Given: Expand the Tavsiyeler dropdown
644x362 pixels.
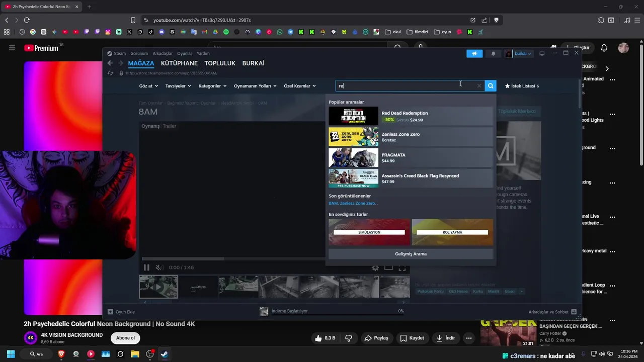Looking at the screenshot, I should pyautogui.click(x=178, y=86).
